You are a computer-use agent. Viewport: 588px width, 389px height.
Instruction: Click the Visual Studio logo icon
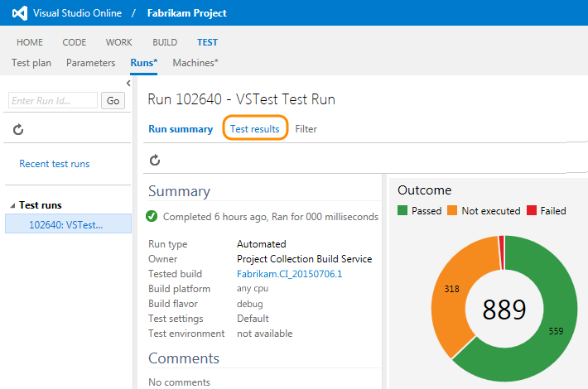point(18,13)
